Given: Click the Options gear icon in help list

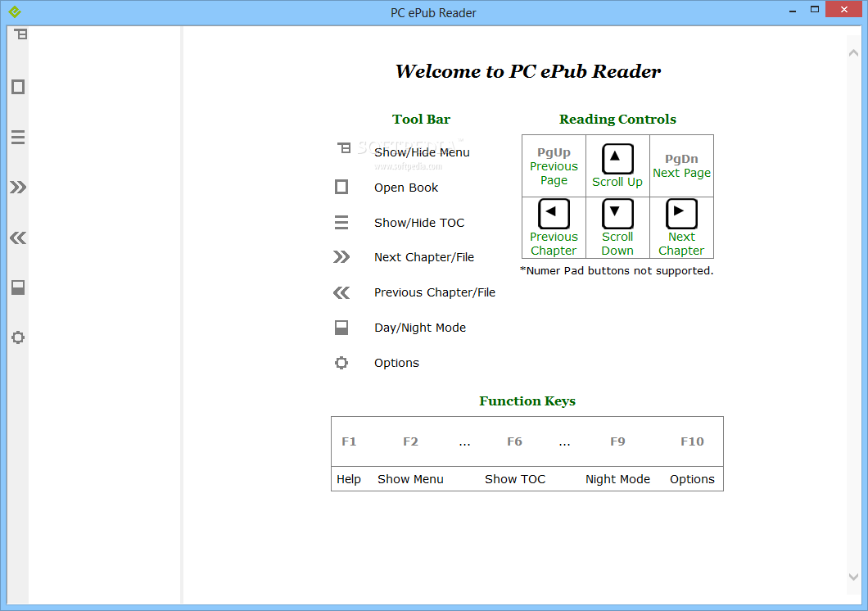Looking at the screenshot, I should click(x=341, y=363).
